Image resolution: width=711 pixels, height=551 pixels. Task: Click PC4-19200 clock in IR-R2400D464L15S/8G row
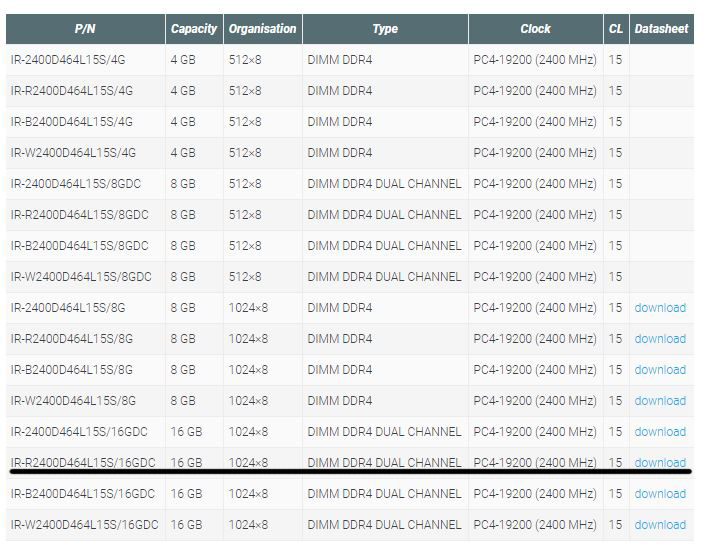tap(535, 339)
